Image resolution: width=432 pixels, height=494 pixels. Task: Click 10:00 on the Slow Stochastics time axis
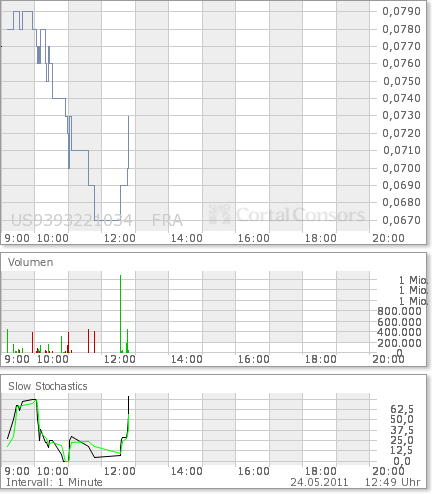coord(53,471)
